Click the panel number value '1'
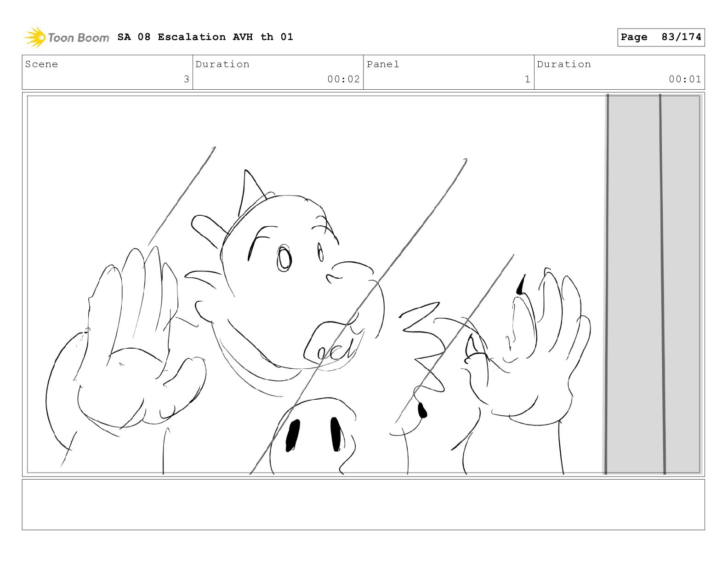 click(528, 79)
